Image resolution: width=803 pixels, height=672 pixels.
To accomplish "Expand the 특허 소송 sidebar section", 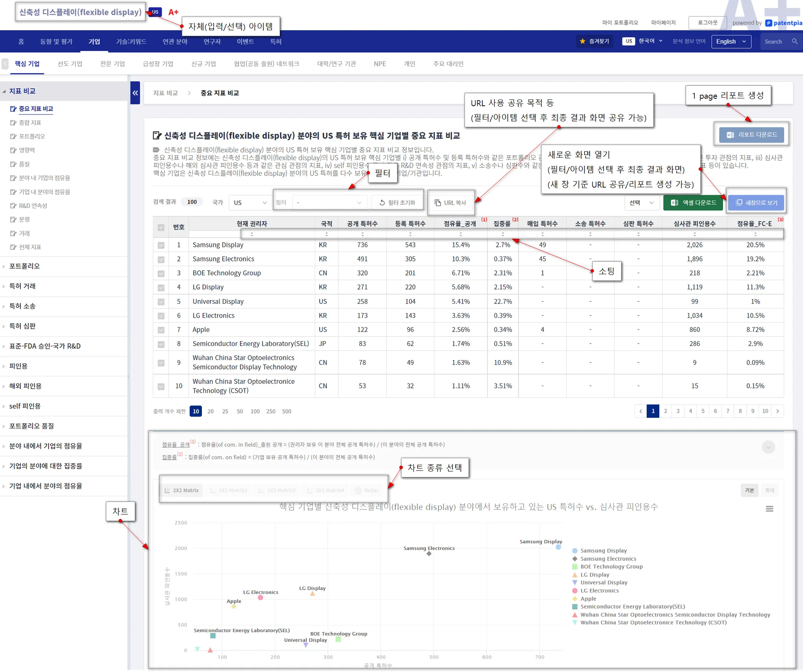I will [x=22, y=306].
